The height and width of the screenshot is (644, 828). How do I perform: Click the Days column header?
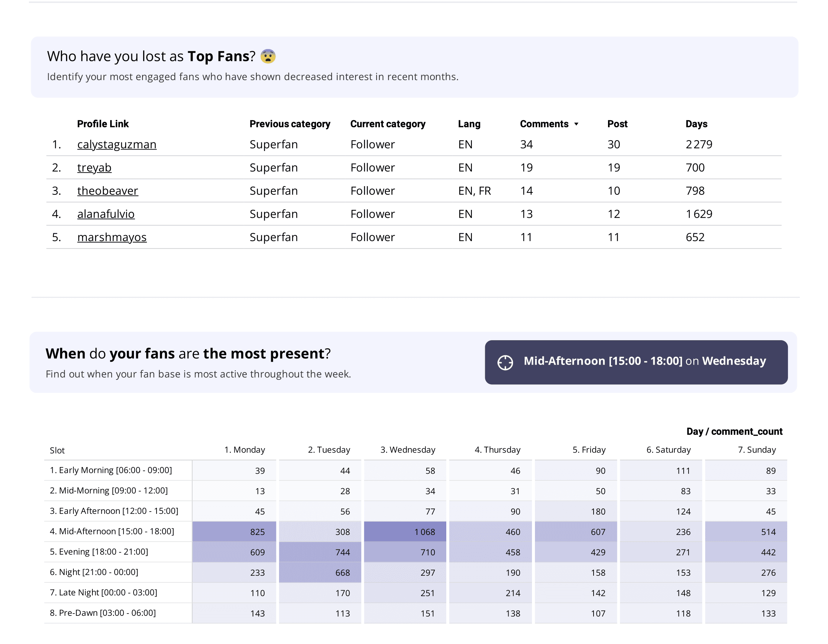click(696, 124)
